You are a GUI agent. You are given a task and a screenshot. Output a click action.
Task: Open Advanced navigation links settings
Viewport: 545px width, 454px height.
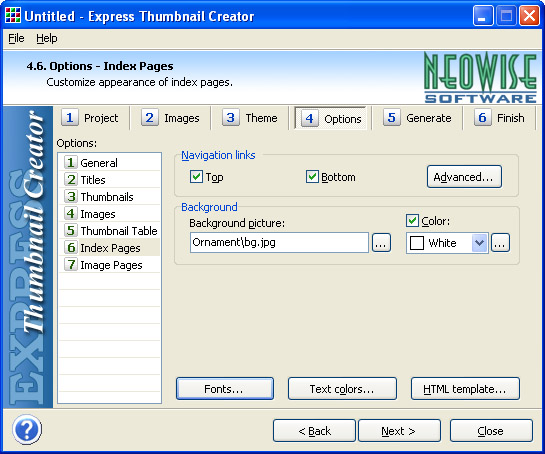464,177
